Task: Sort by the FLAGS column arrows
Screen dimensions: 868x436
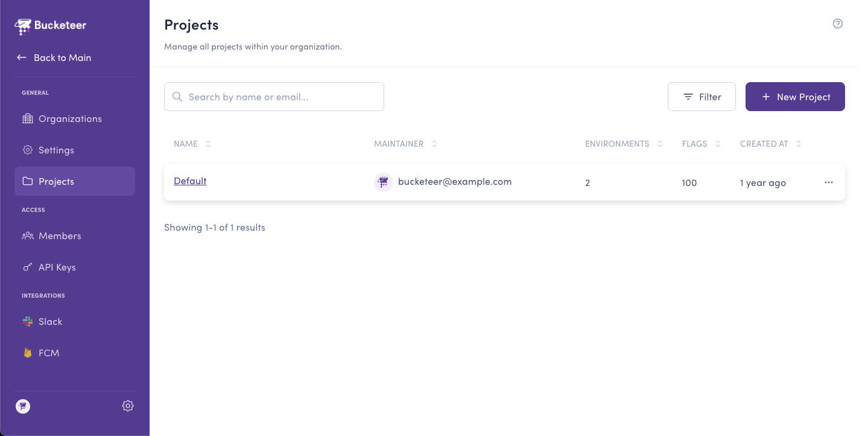Action: (717, 144)
